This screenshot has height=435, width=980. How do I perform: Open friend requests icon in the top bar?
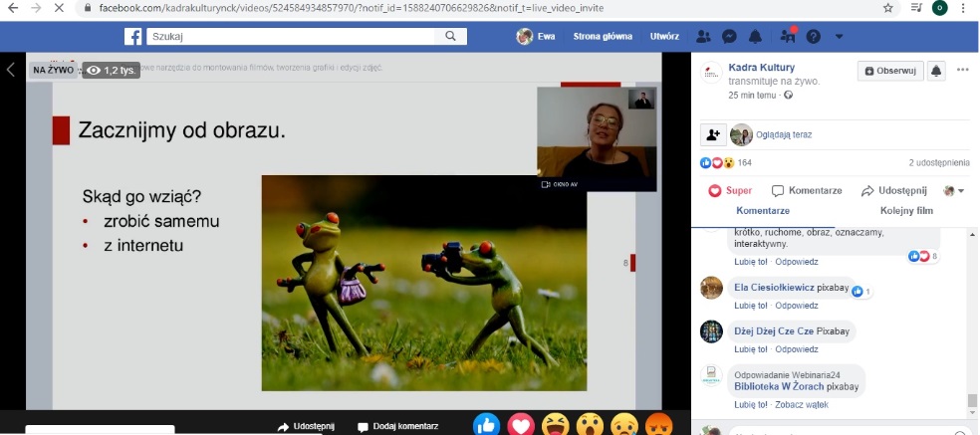[x=705, y=37]
